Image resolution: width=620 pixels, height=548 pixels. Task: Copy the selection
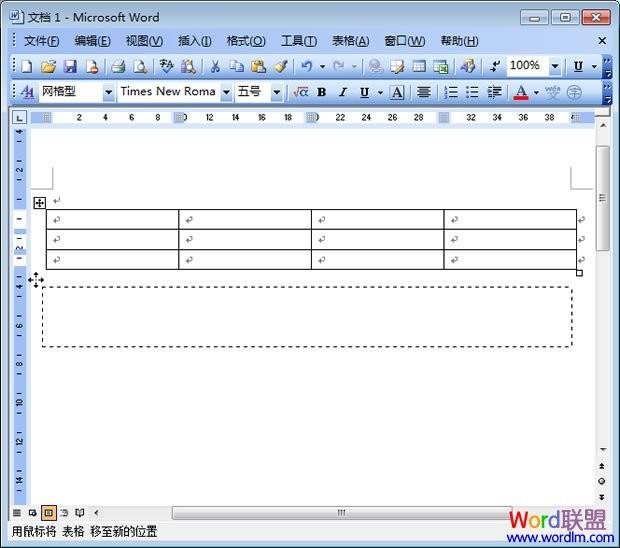(236, 66)
